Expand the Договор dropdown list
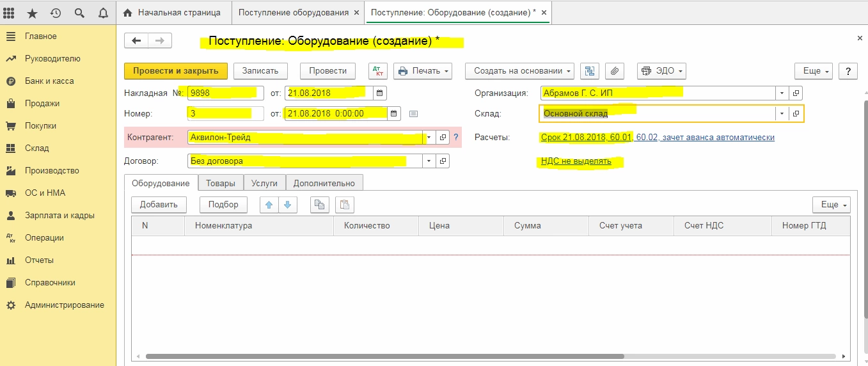 429,161
